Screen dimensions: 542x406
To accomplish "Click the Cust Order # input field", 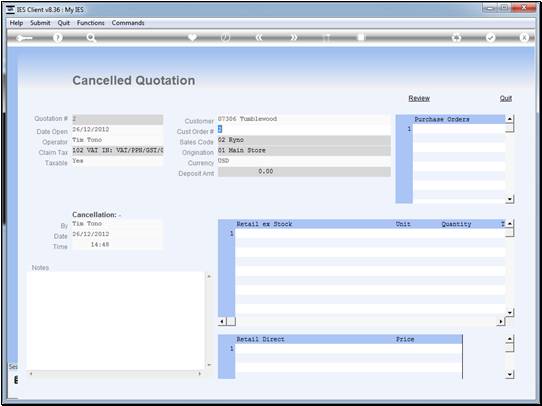I will [x=304, y=130].
